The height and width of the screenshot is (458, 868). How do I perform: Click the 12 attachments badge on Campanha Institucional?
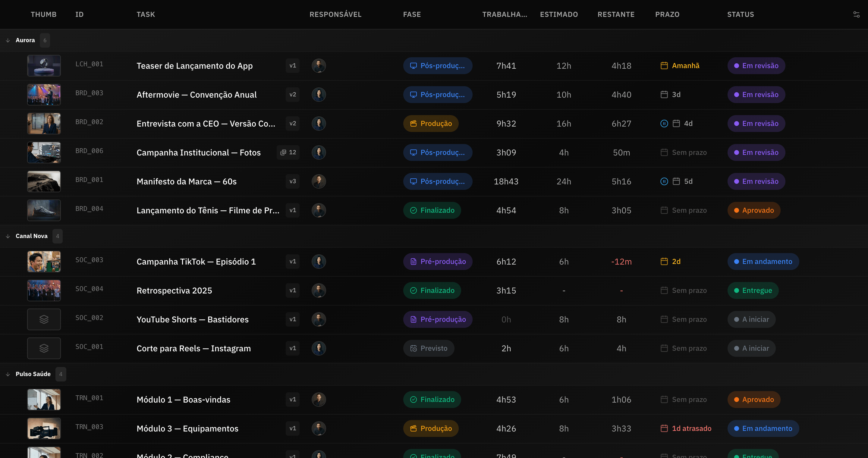pyautogui.click(x=288, y=152)
